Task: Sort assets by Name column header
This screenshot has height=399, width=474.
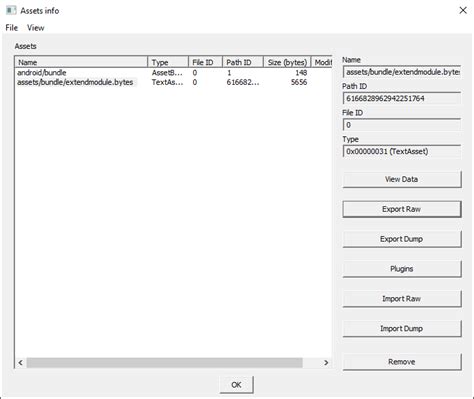Action: (x=81, y=62)
